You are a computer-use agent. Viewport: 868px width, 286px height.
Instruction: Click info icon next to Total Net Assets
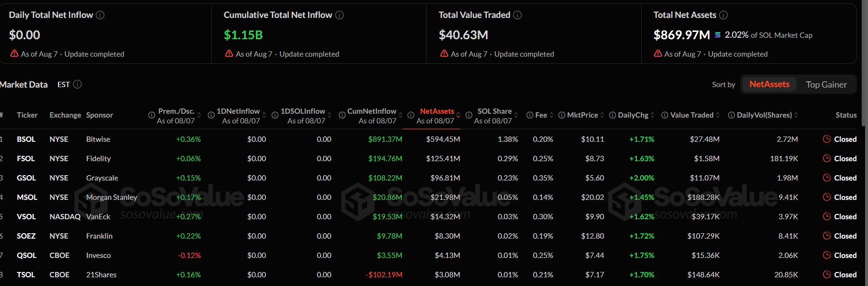coord(723,15)
